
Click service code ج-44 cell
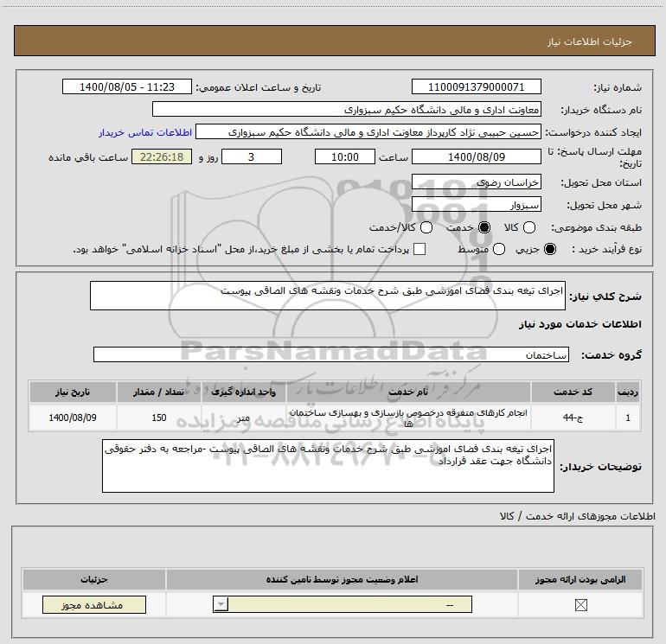[x=573, y=418]
